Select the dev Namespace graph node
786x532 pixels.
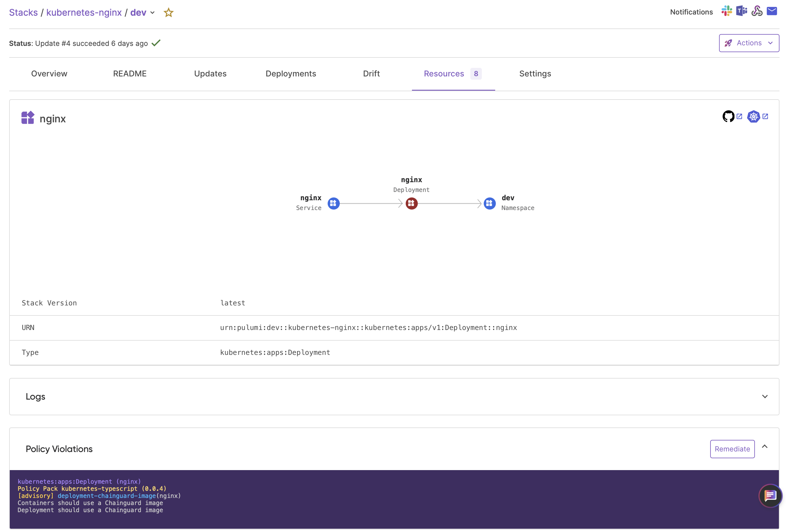coord(489,203)
